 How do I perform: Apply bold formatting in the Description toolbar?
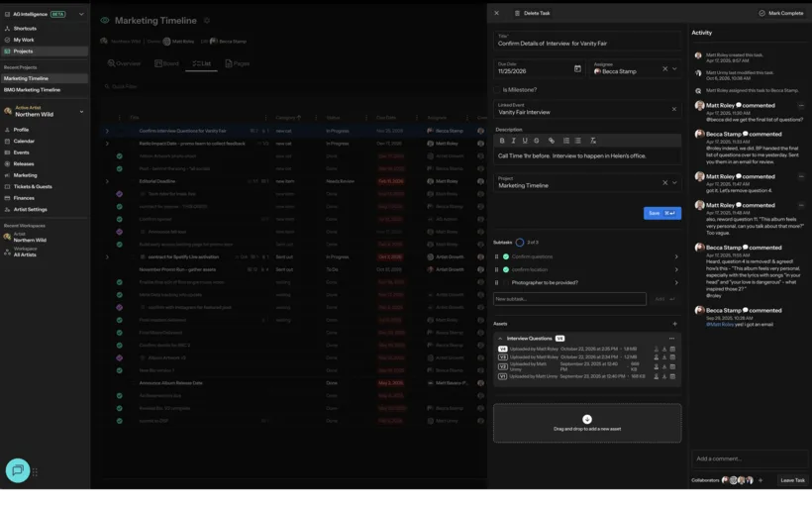(x=502, y=141)
